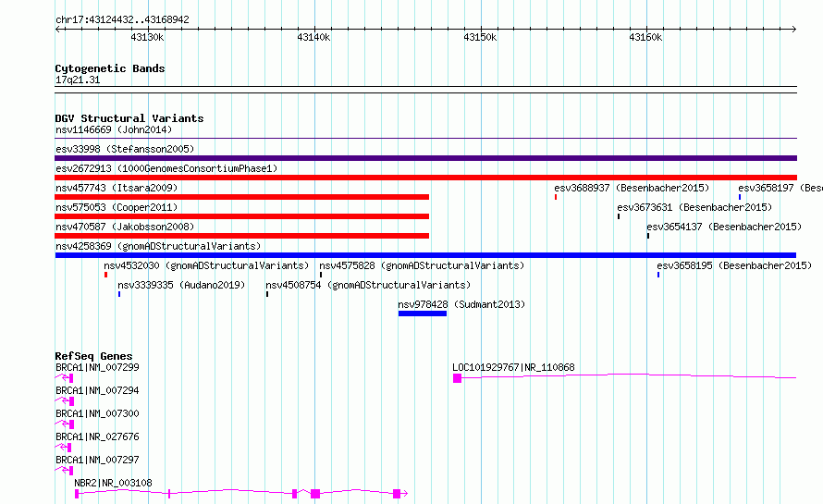Click the cytogenetic band 17q21.31 bar
Screen dimensions: 823x504
tap(425, 90)
